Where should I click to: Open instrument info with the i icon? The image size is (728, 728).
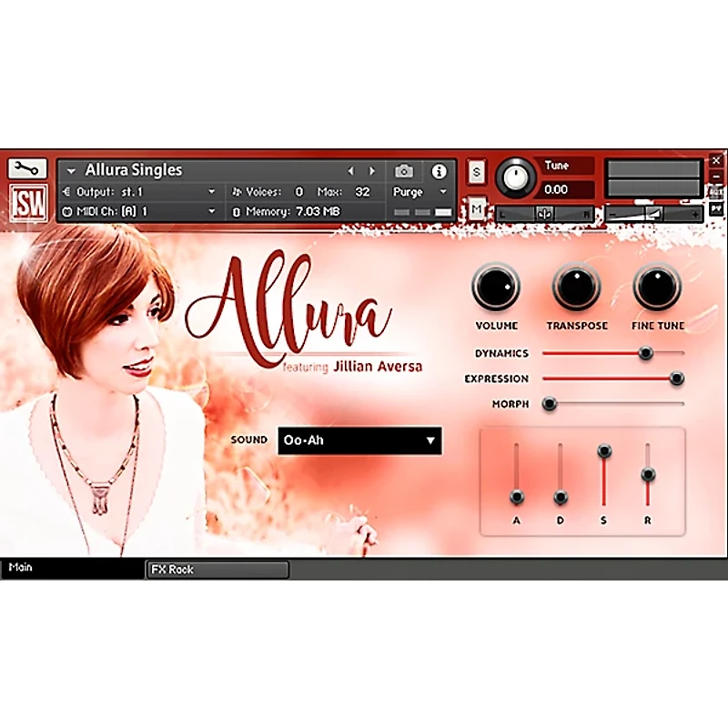click(x=439, y=172)
